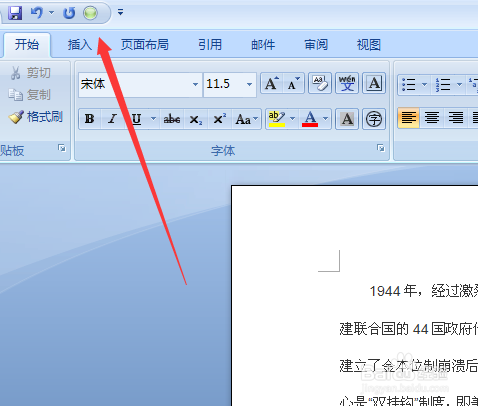The width and height of the screenshot is (478, 406).
Task: Toggle Subscript formatting
Action: 196,119
